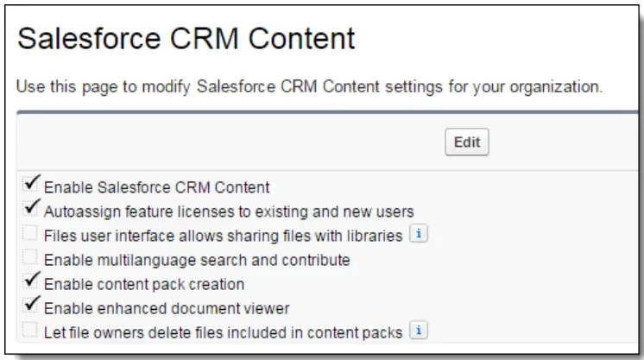Toggle the Enable enhanced document viewer checkbox
This screenshot has width=644, height=360.
(x=34, y=306)
